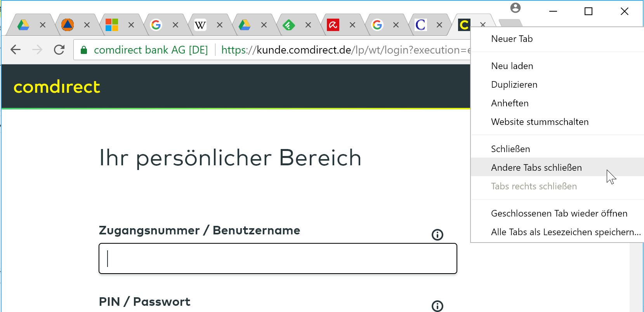Open the tab with blue C icon
This screenshot has width=644, height=312.
[x=421, y=25]
